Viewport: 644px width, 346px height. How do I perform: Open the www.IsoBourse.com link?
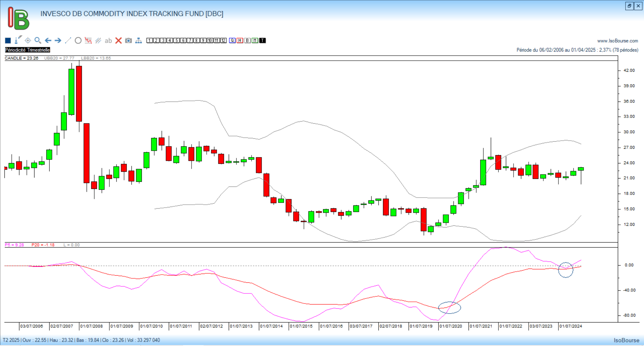(618, 41)
